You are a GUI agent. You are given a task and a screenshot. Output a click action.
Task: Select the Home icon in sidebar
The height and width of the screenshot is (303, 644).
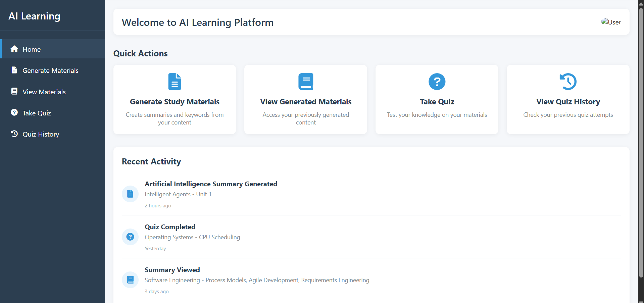(14, 49)
